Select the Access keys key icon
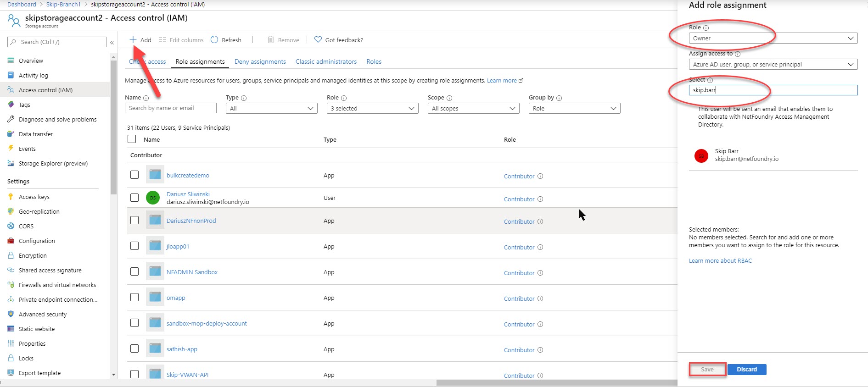 pyautogui.click(x=11, y=197)
